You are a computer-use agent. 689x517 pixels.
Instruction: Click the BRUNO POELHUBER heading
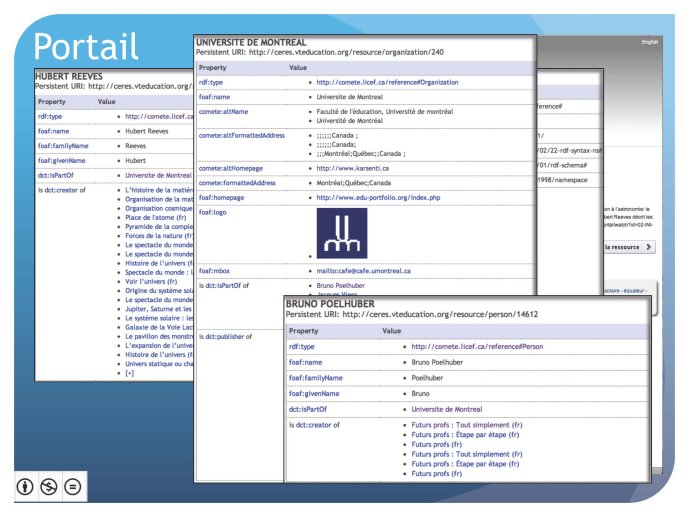pyautogui.click(x=330, y=304)
